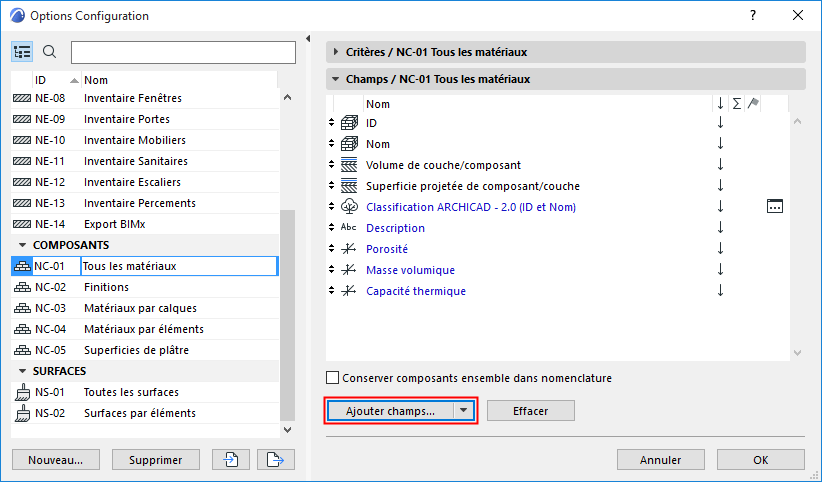Toggle sort arrow for Description field
This screenshot has height=482, width=822.
[720, 228]
